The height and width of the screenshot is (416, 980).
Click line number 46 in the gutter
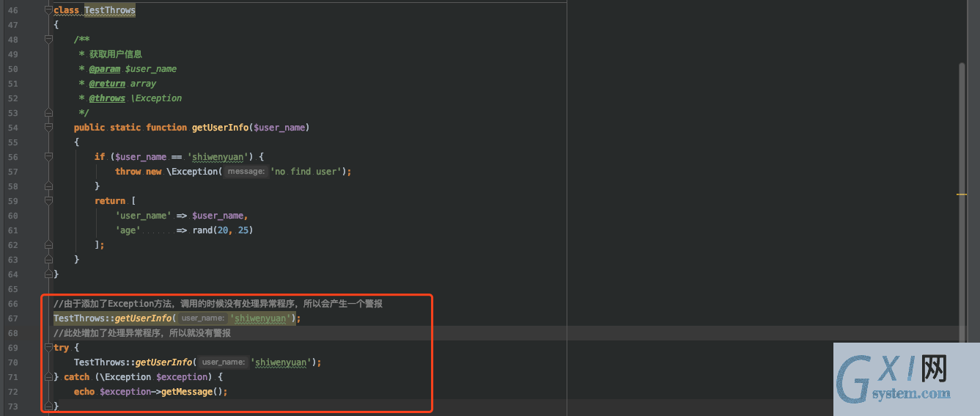12,10
